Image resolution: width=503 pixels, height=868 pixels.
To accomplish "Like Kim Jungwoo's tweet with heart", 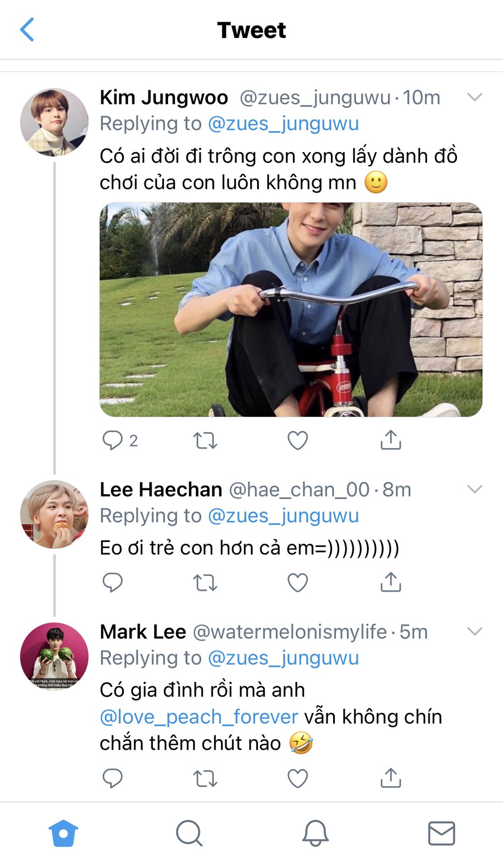I will [298, 440].
